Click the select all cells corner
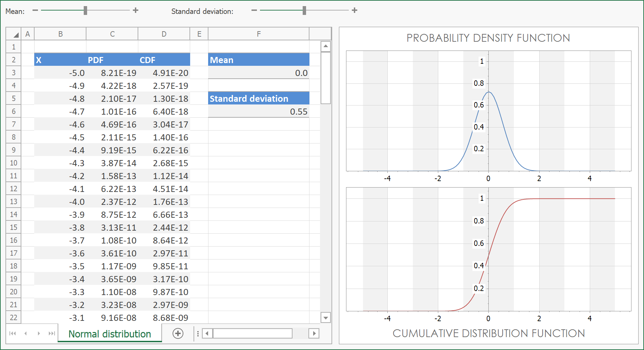 [x=14, y=34]
